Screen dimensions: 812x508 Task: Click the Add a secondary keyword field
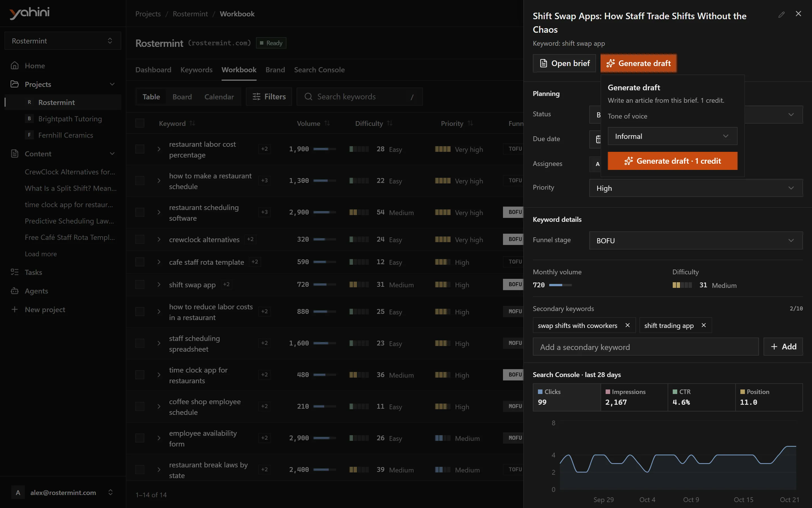(646, 347)
